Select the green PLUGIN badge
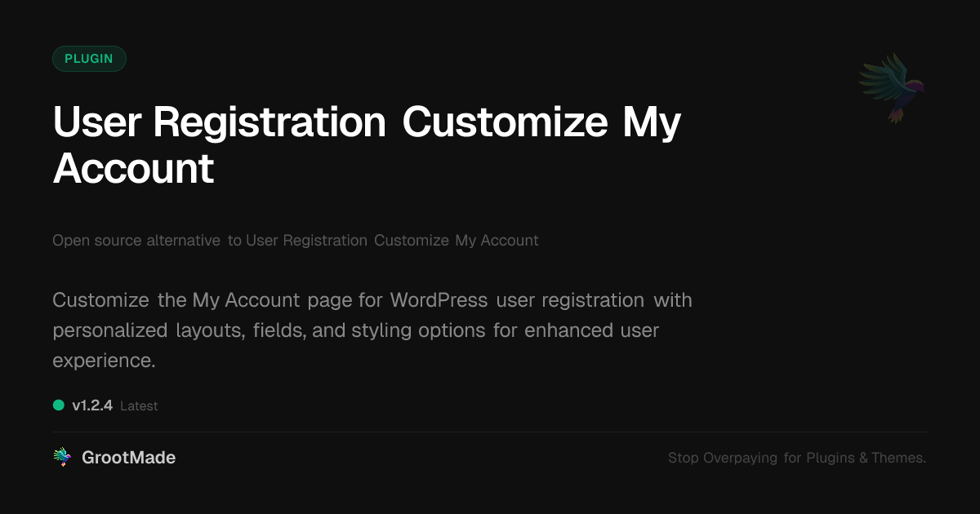 (89, 59)
